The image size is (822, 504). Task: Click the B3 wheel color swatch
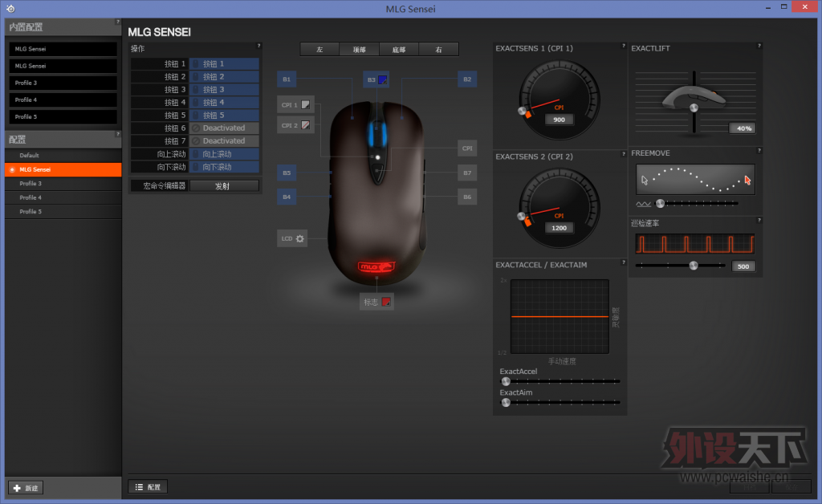(x=383, y=79)
